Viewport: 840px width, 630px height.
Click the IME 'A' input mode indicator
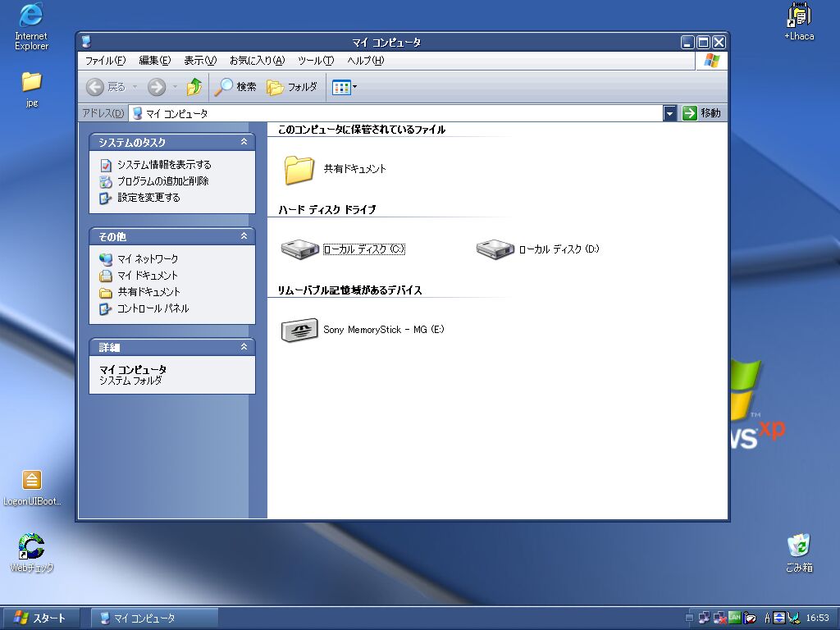tap(767, 618)
